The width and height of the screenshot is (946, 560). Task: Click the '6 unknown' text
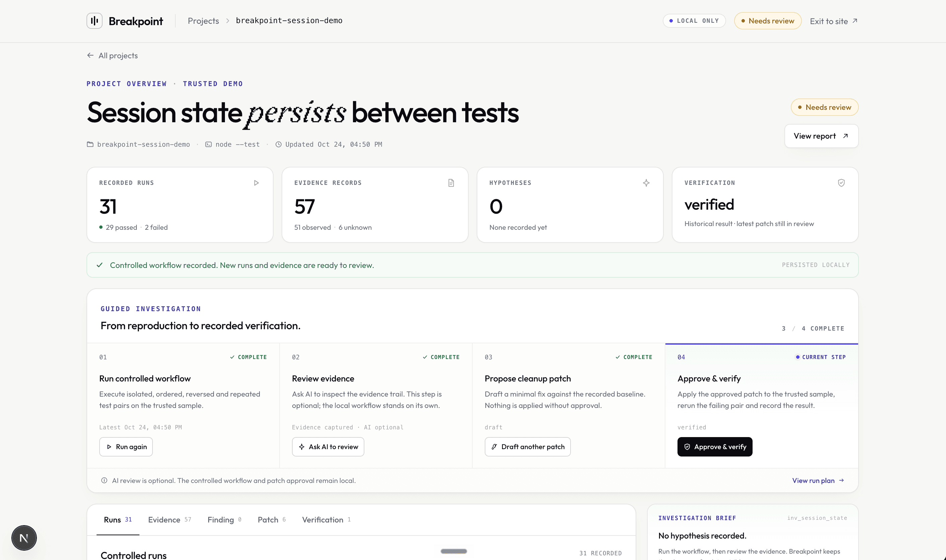click(x=355, y=227)
